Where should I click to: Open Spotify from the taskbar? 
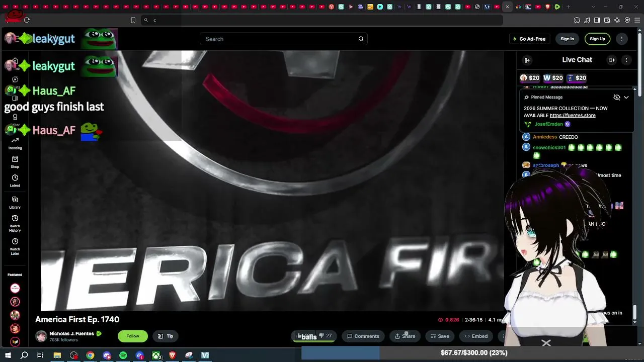(123, 355)
